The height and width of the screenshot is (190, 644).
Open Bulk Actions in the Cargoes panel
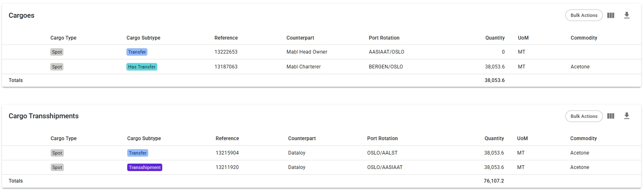point(583,15)
